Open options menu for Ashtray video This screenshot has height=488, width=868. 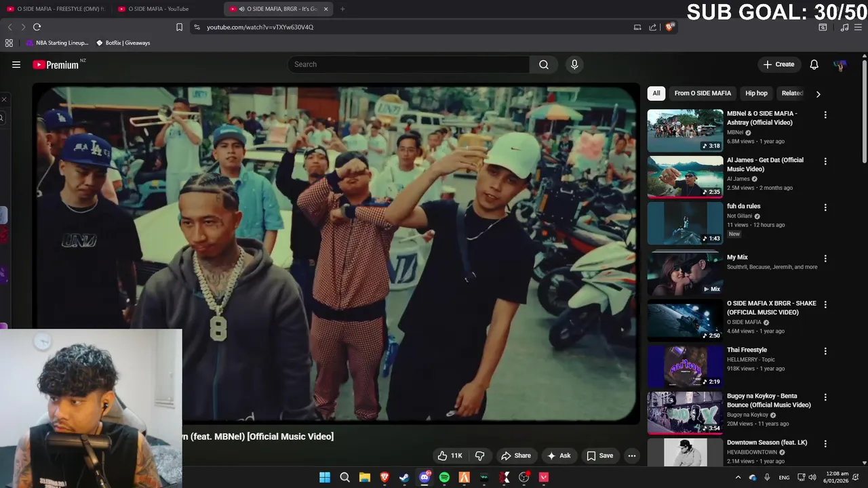[x=825, y=115]
